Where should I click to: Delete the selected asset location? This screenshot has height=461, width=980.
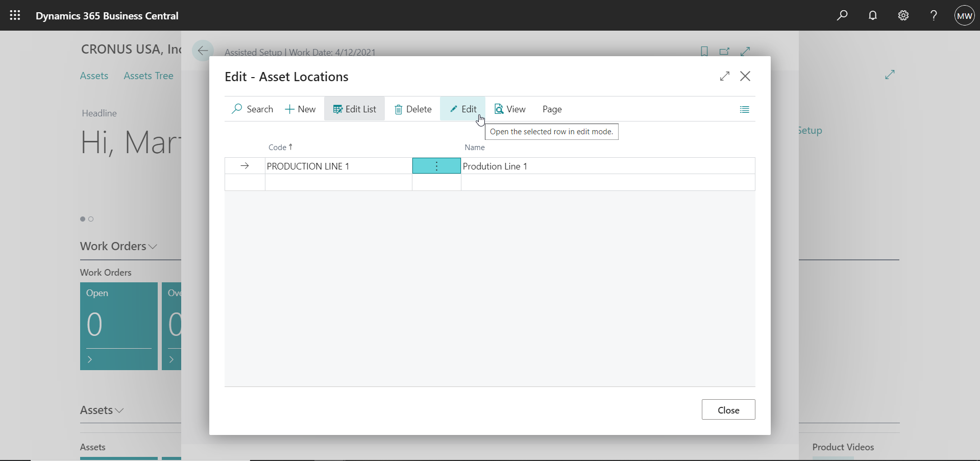(413, 109)
